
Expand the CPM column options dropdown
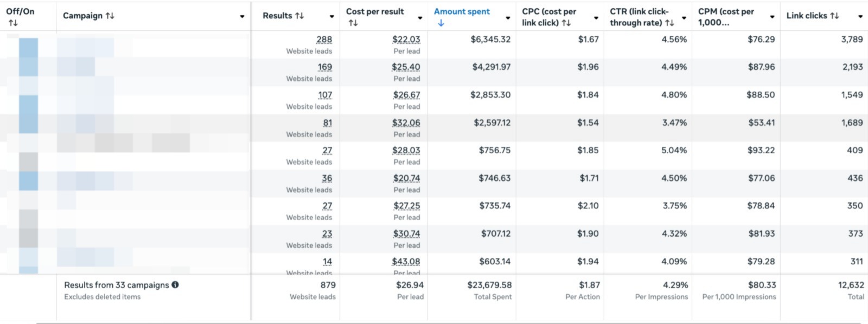coord(772,17)
